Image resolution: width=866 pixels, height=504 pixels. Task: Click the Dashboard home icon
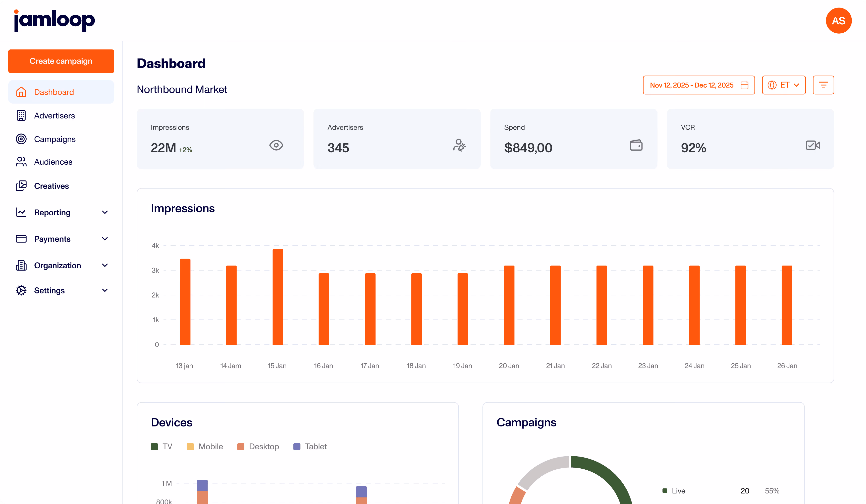tap(21, 92)
